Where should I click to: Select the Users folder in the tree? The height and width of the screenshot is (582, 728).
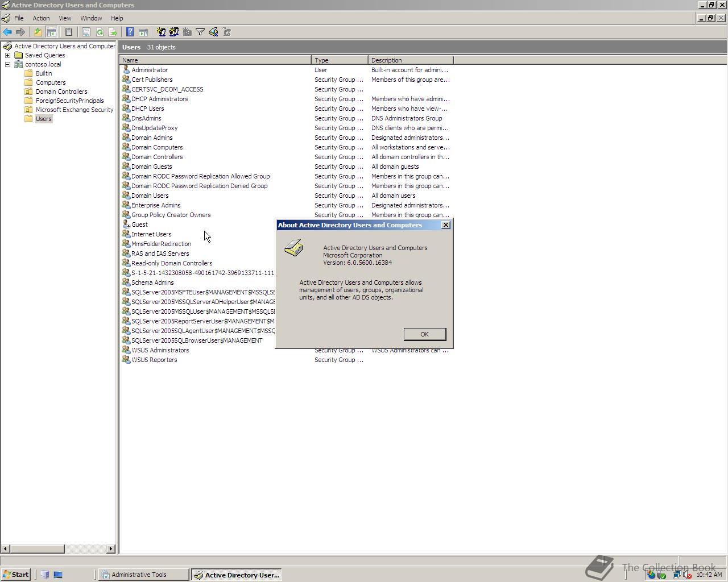[44, 119]
